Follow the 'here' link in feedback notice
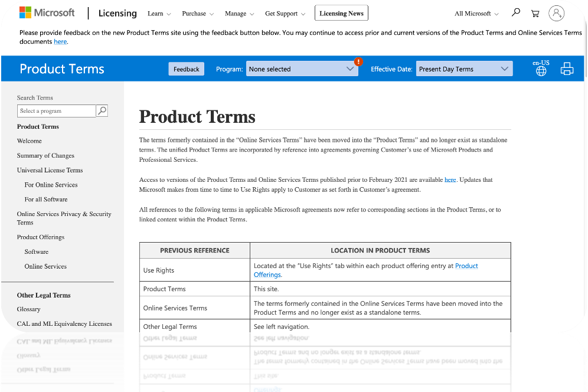Image resolution: width=588 pixels, height=392 pixels. tap(60, 42)
